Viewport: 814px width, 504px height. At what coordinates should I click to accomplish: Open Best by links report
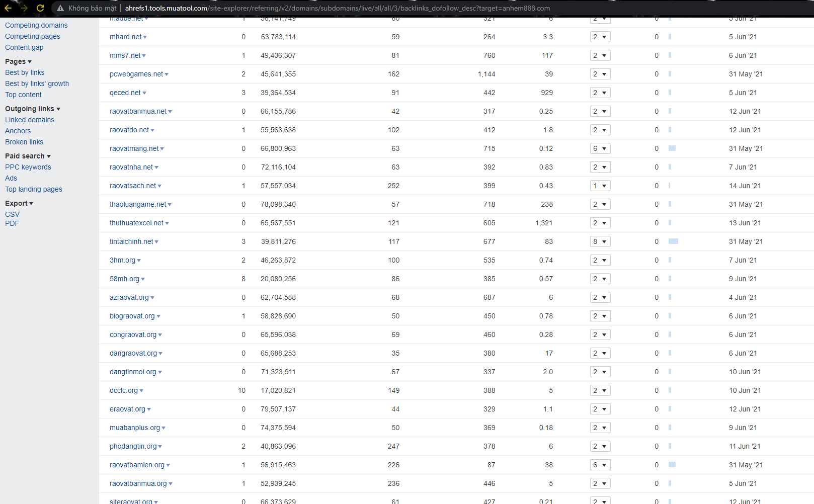pos(25,72)
